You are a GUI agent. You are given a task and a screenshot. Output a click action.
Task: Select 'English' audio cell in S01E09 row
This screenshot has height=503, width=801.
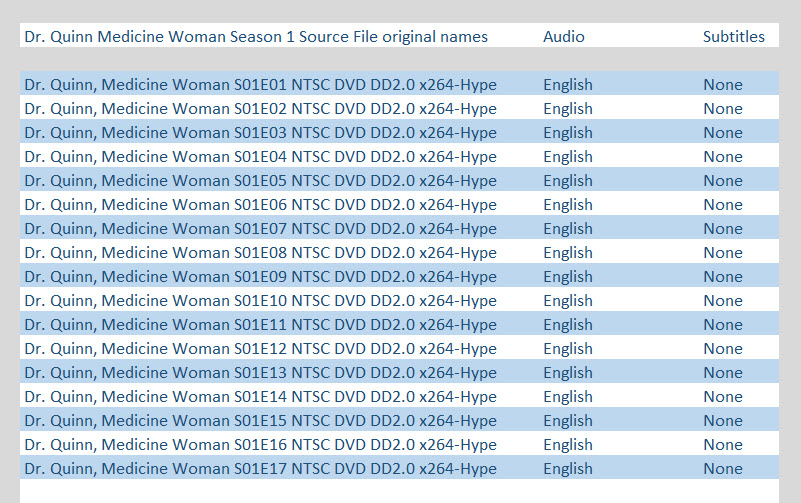click(x=568, y=277)
